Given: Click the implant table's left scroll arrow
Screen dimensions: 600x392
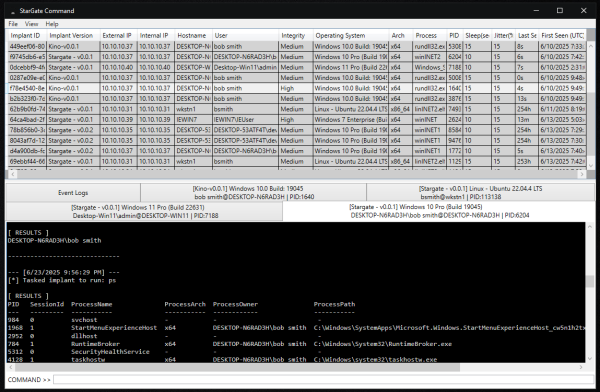Looking at the screenshot, I should pyautogui.click(x=12, y=174).
